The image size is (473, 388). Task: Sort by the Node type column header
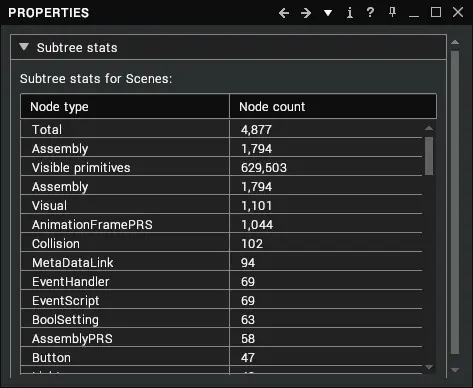pyautogui.click(x=125, y=107)
